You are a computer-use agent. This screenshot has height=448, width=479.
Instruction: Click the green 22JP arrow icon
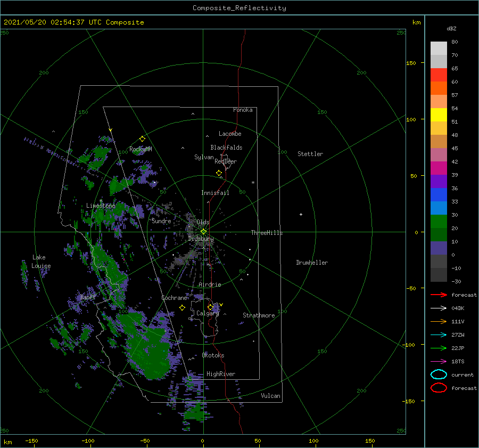(x=439, y=348)
